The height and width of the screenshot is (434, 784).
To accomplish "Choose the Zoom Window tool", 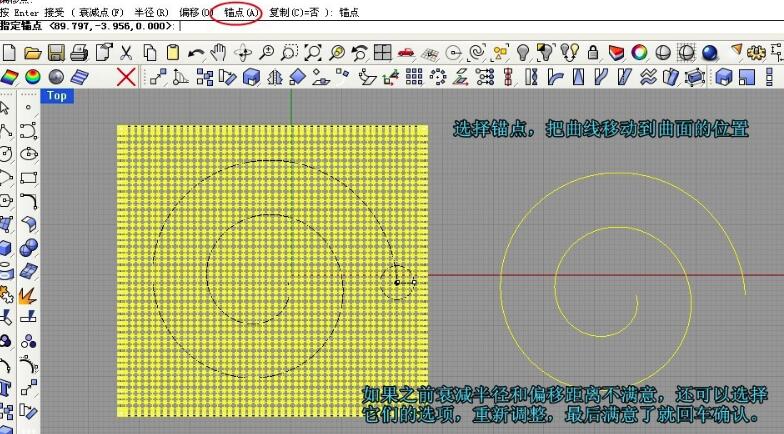I will coord(290,52).
